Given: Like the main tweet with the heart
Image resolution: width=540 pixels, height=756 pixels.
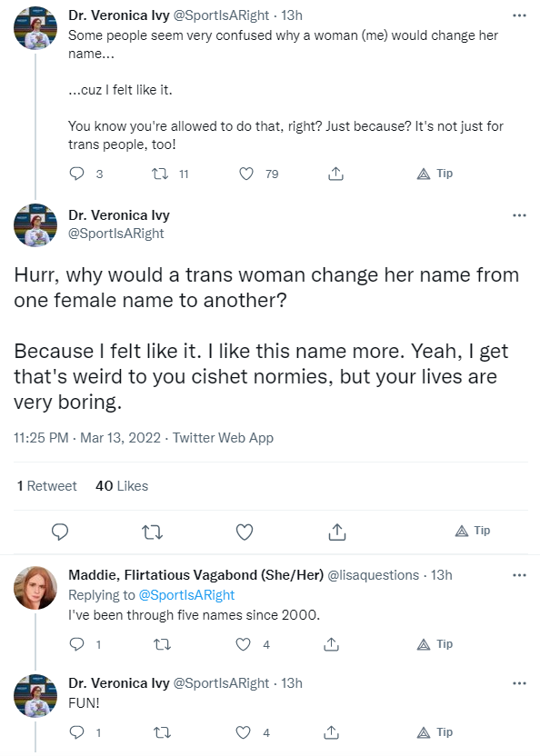Looking at the screenshot, I should point(245,532).
